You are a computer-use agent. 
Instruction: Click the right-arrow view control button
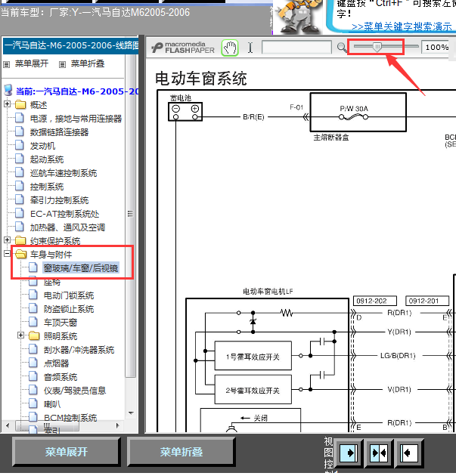pos(349,453)
